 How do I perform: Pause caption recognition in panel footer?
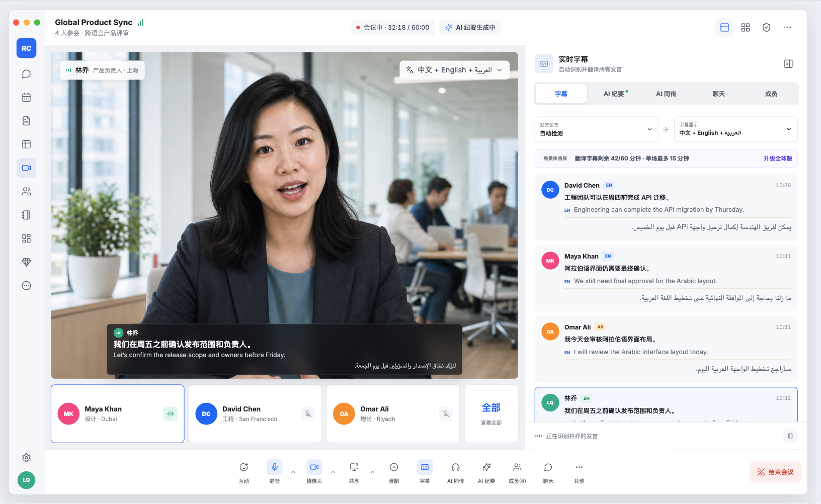[790, 436]
